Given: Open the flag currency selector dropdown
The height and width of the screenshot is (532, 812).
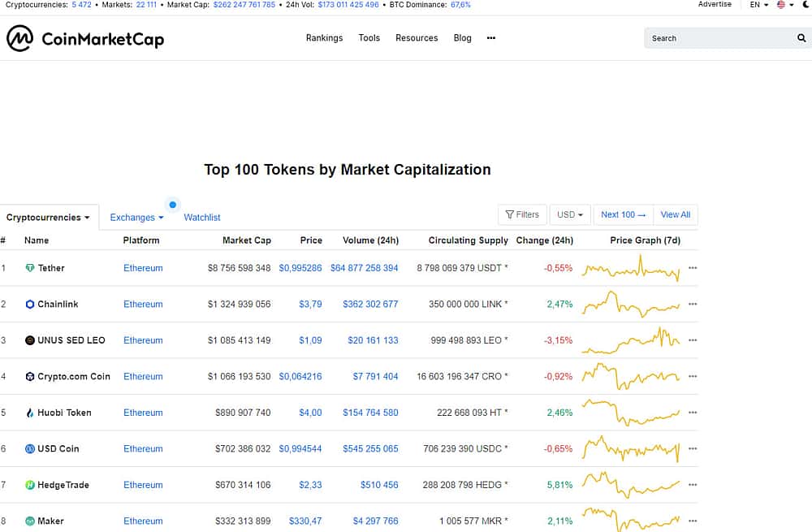Looking at the screenshot, I should pyautogui.click(x=784, y=5).
